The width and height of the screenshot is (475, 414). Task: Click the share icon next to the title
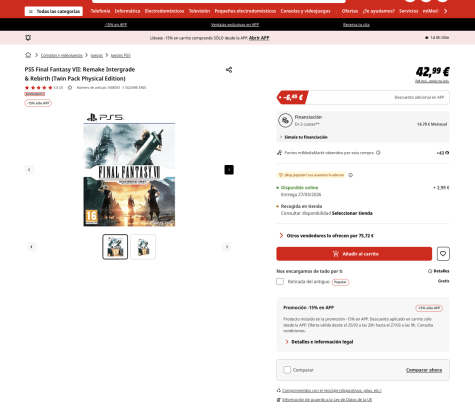(x=229, y=70)
